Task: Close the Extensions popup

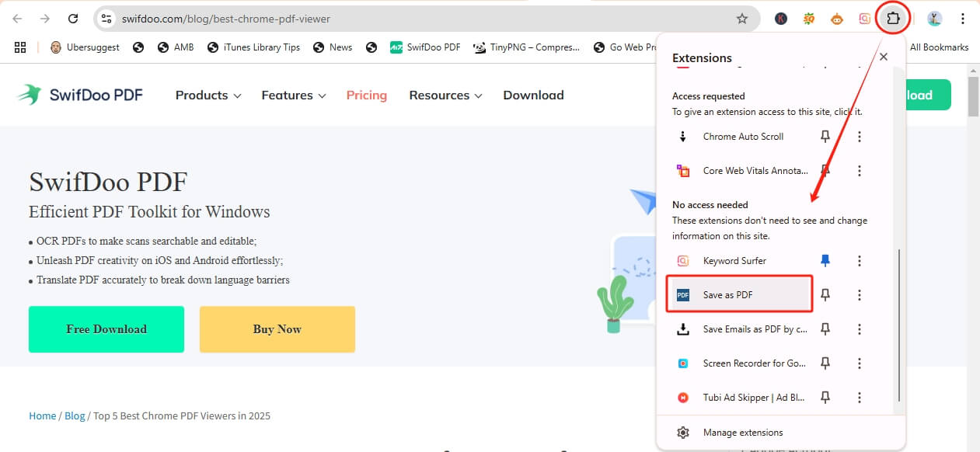Action: click(883, 57)
